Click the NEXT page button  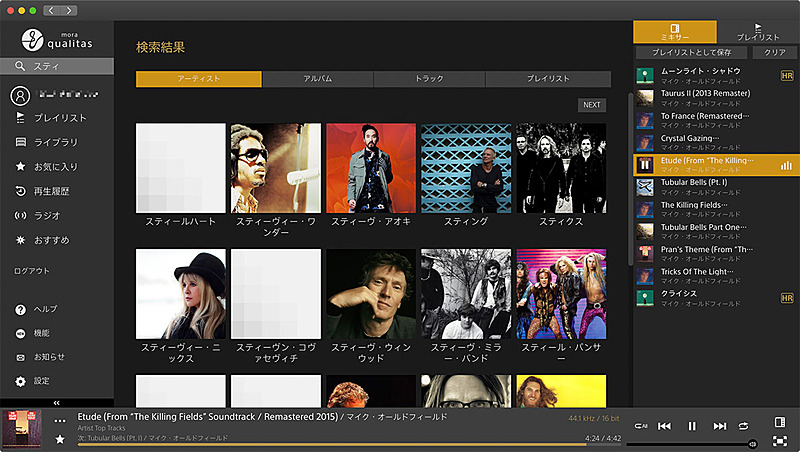click(x=592, y=105)
